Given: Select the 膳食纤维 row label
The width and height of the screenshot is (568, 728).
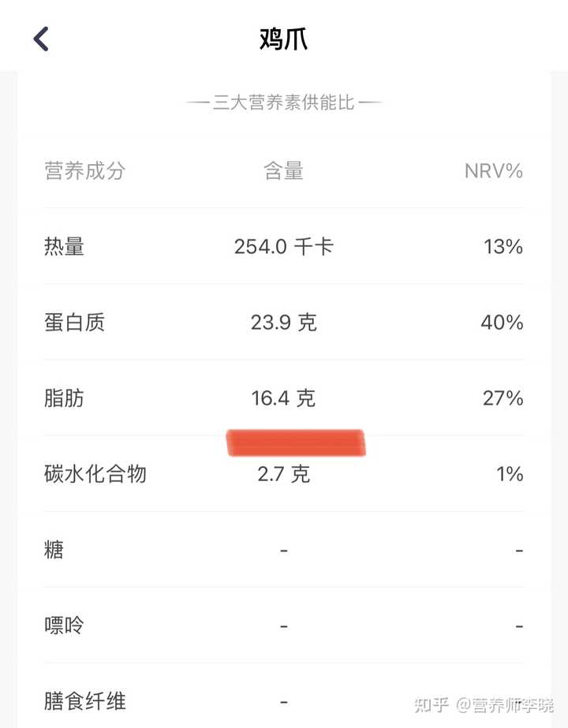Looking at the screenshot, I should tap(85, 701).
